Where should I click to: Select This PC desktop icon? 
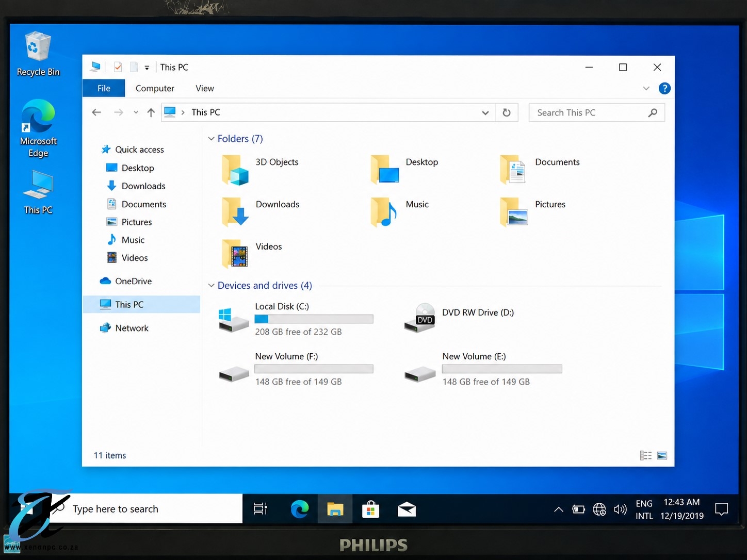click(x=38, y=192)
